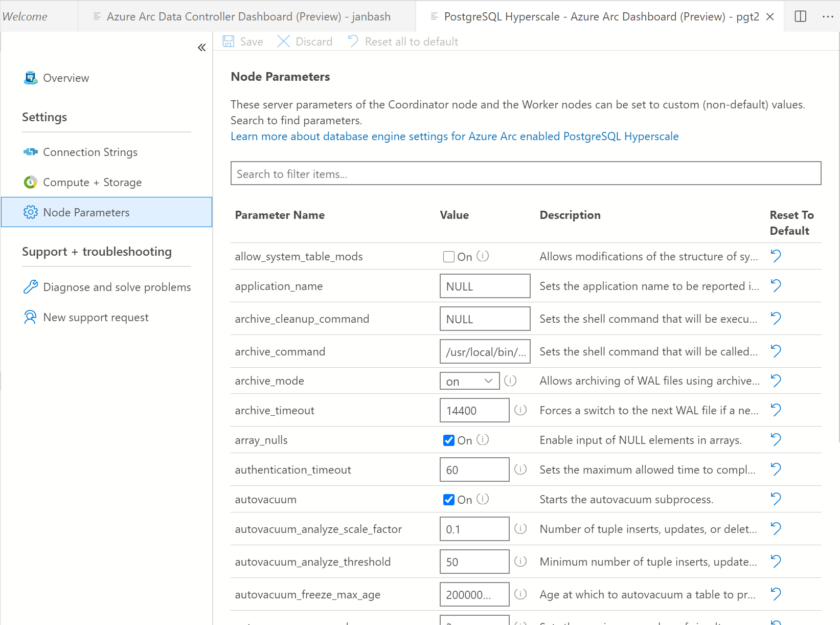Open Compute + Storage settings

click(x=92, y=182)
